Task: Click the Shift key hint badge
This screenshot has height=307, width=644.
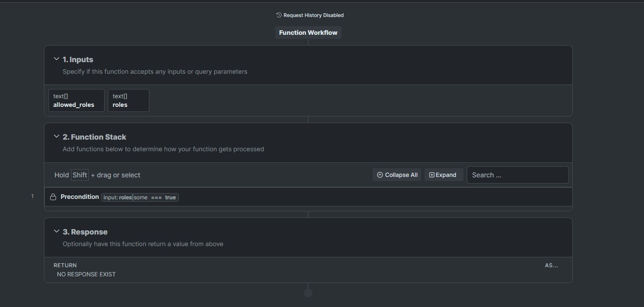Action: 80,175
